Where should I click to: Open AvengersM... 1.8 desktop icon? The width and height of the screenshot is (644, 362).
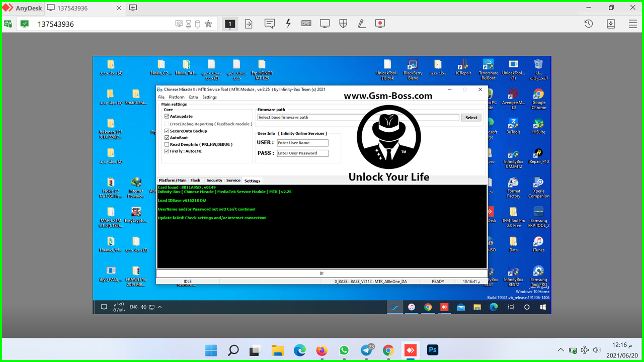(513, 100)
